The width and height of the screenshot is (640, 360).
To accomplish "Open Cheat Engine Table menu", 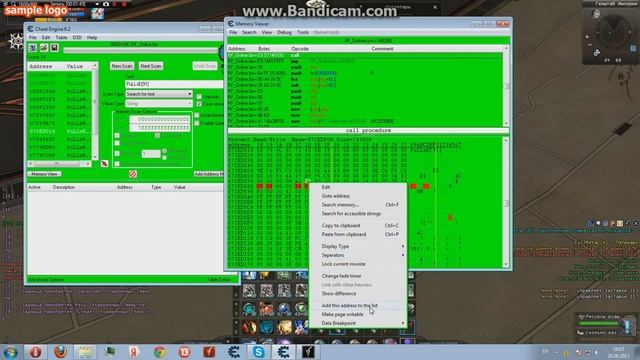I will click(x=61, y=38).
